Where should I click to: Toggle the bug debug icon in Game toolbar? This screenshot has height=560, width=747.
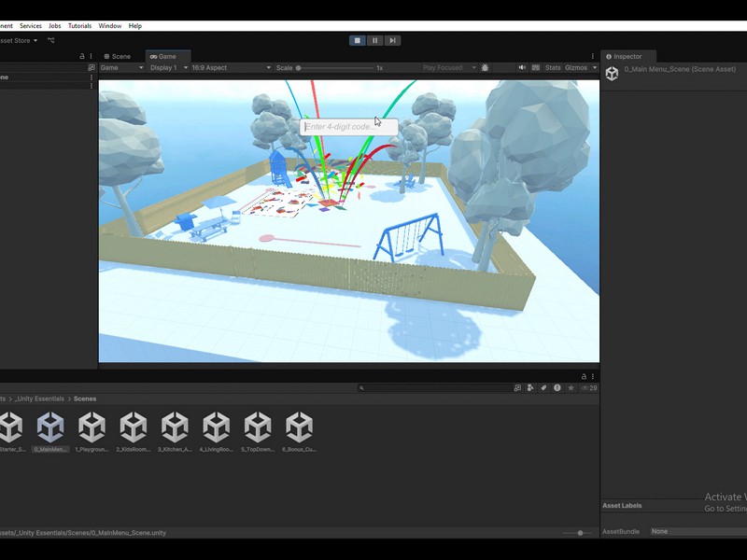point(486,68)
